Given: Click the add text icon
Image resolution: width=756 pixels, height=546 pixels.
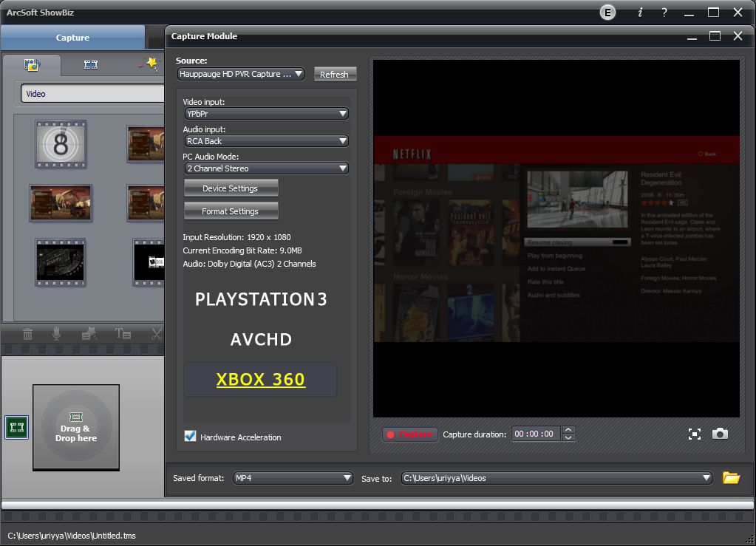Looking at the screenshot, I should tap(123, 333).
